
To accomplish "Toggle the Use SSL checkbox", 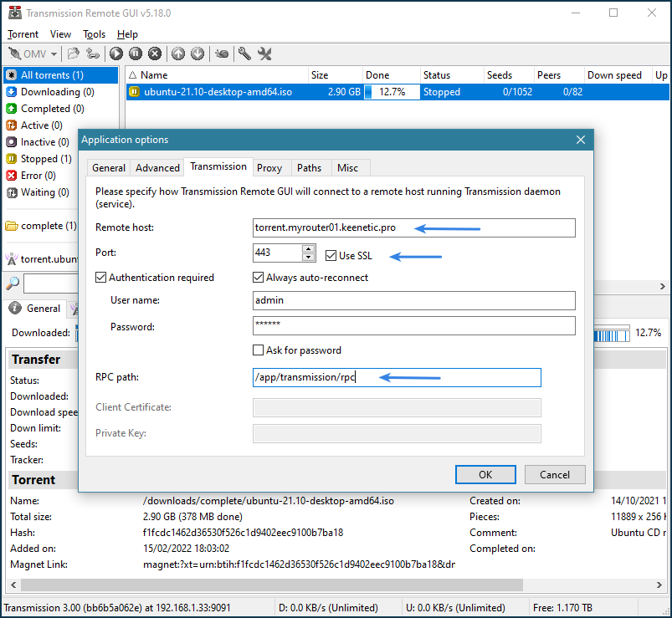I will (331, 256).
